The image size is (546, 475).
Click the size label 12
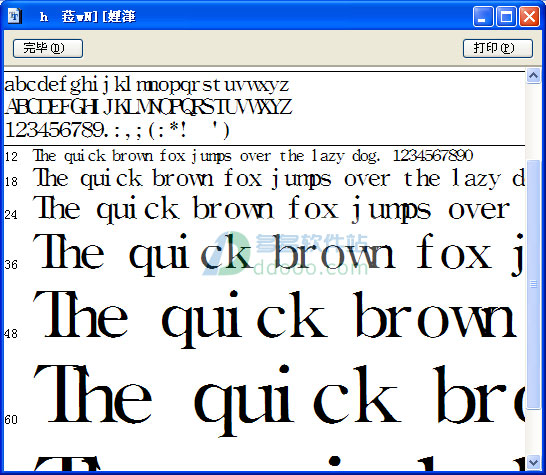pos(11,157)
